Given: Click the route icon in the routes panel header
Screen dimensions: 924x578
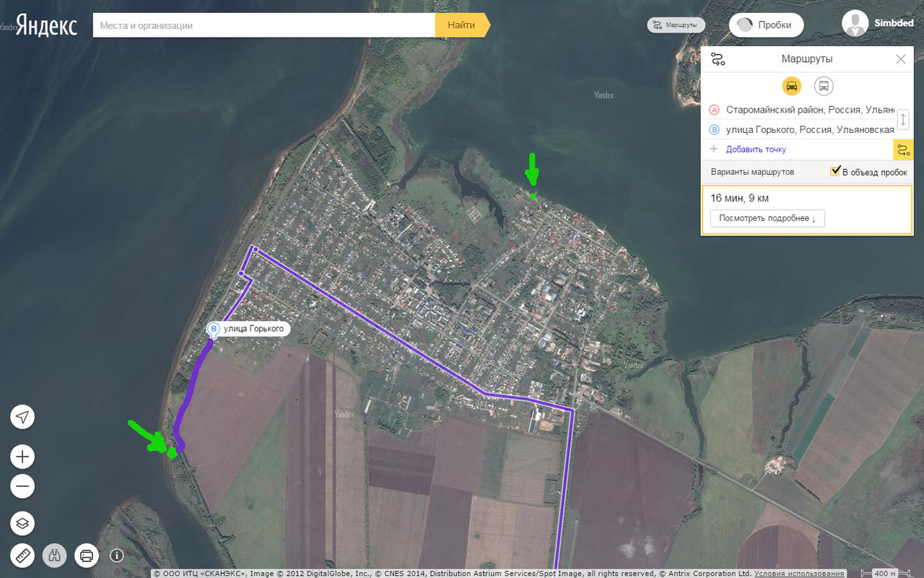Looking at the screenshot, I should (718, 59).
